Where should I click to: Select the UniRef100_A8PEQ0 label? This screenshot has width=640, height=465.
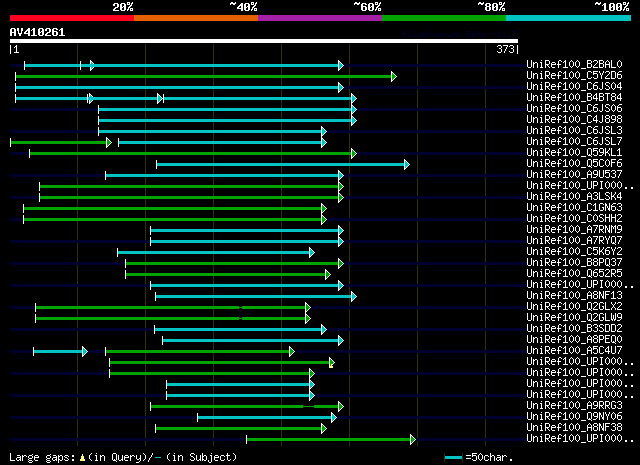click(574, 340)
